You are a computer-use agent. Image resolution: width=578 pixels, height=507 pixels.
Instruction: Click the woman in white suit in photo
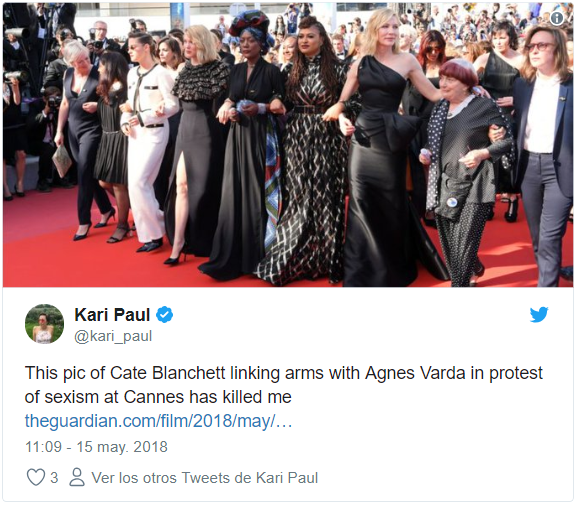(147, 147)
